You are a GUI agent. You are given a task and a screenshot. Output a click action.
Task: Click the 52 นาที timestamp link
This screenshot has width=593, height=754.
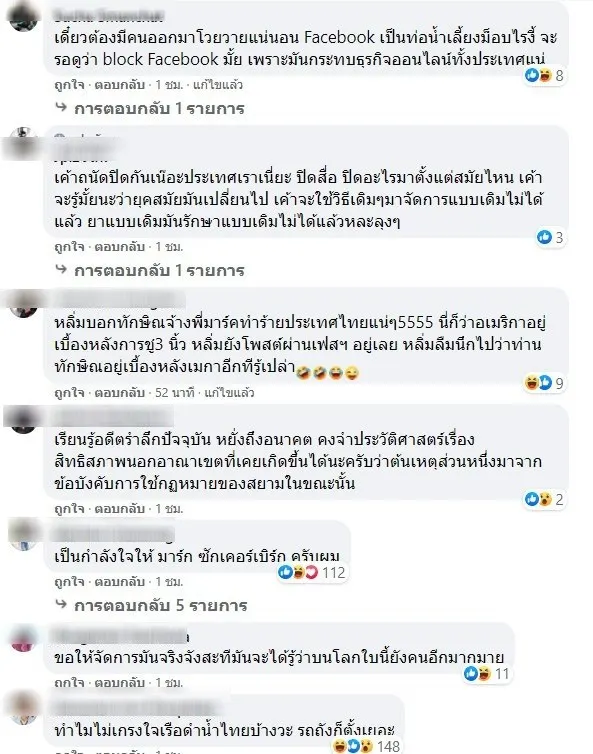click(174, 393)
